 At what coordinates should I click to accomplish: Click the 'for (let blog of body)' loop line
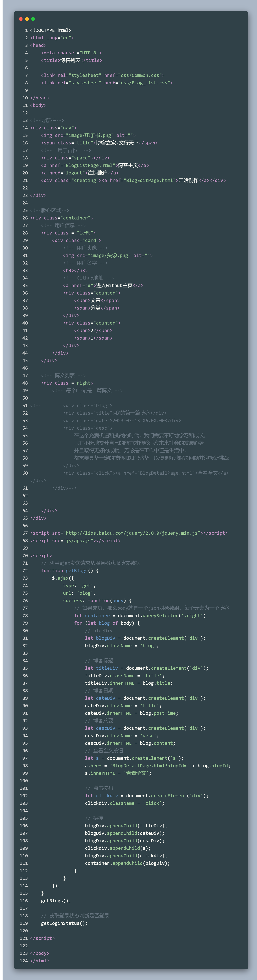[x=107, y=623]
